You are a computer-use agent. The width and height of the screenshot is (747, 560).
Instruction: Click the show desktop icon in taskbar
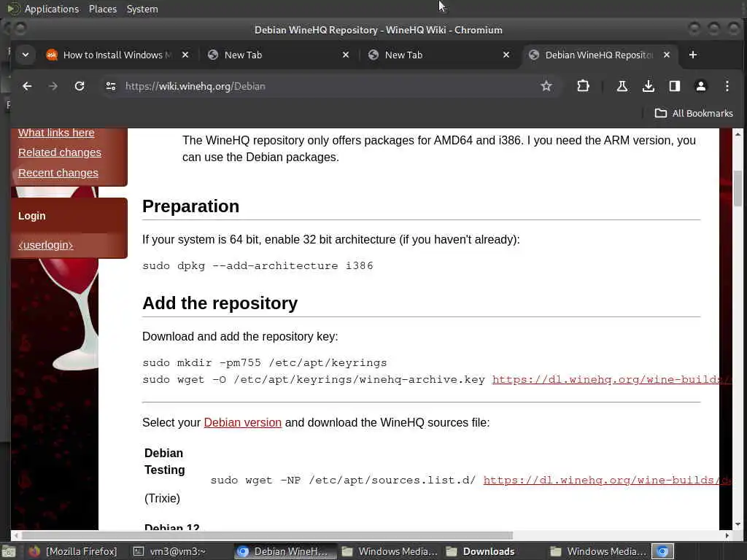tap(8, 551)
